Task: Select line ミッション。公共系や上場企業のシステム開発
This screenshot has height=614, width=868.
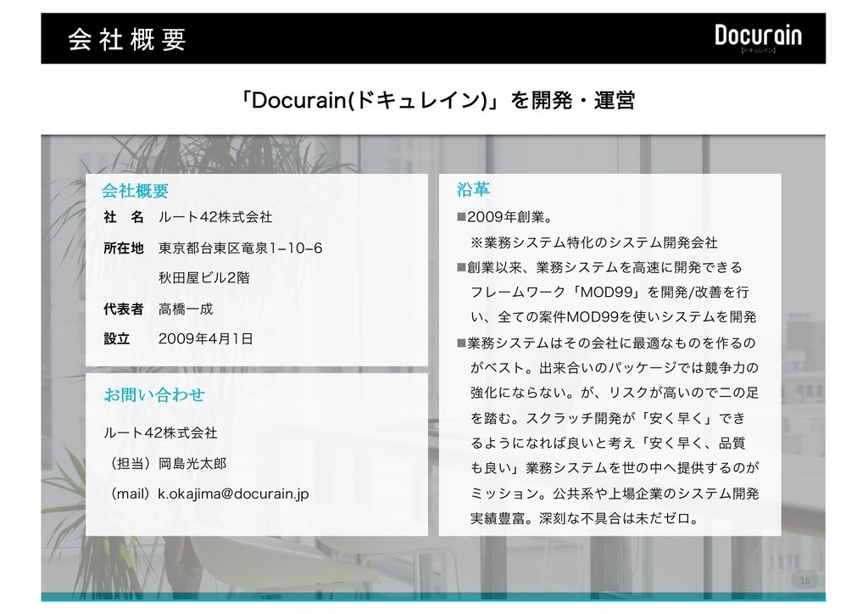Action: point(615,494)
